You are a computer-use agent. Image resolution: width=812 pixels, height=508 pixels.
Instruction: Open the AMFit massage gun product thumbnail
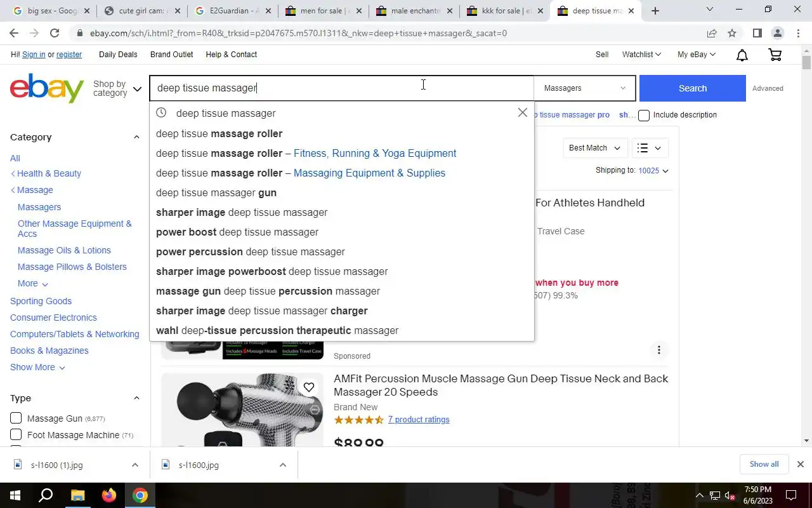pyautogui.click(x=242, y=410)
